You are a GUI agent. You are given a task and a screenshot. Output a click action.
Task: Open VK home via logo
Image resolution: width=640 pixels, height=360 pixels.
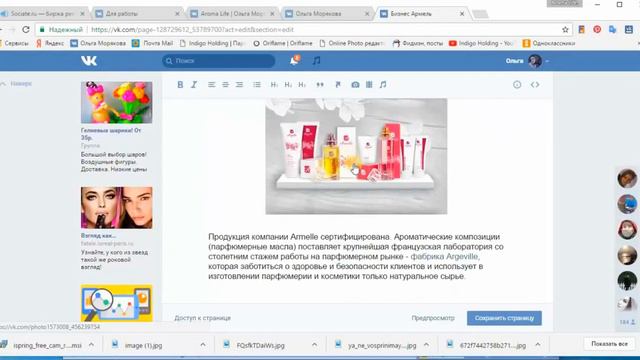89,61
